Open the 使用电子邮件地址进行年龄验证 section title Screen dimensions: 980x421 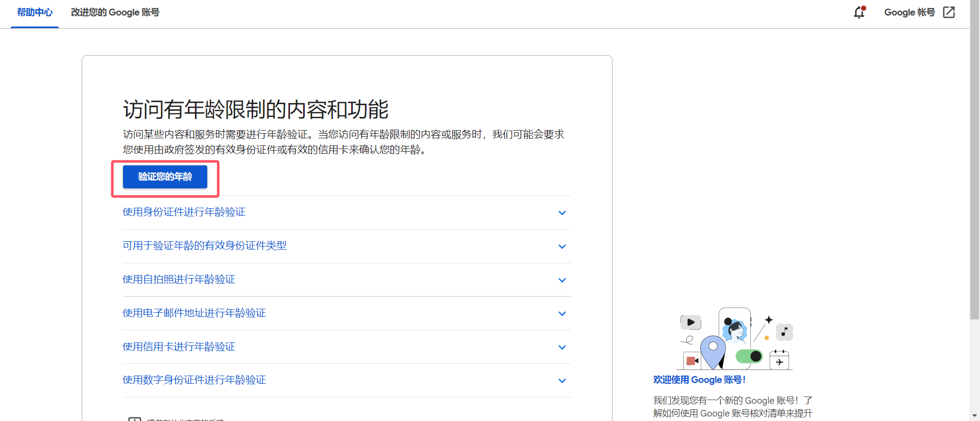click(194, 313)
